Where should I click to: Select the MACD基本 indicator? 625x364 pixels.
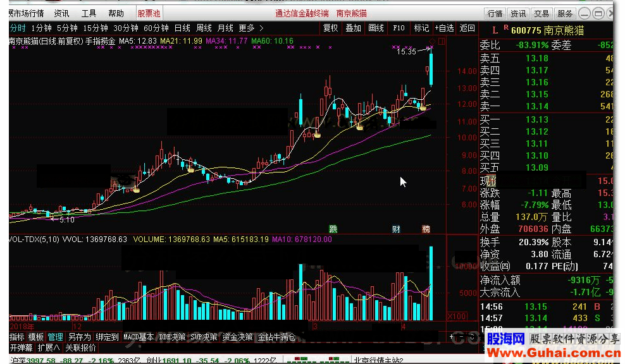tap(139, 337)
